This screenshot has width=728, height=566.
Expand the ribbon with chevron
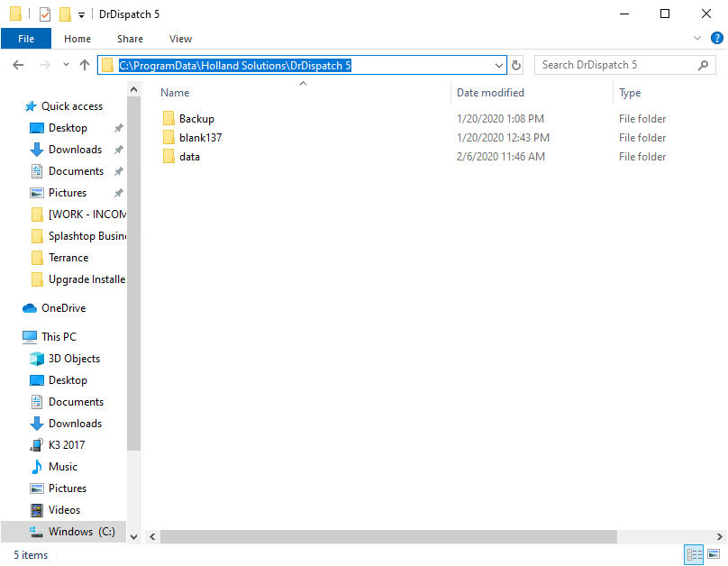[x=696, y=38]
